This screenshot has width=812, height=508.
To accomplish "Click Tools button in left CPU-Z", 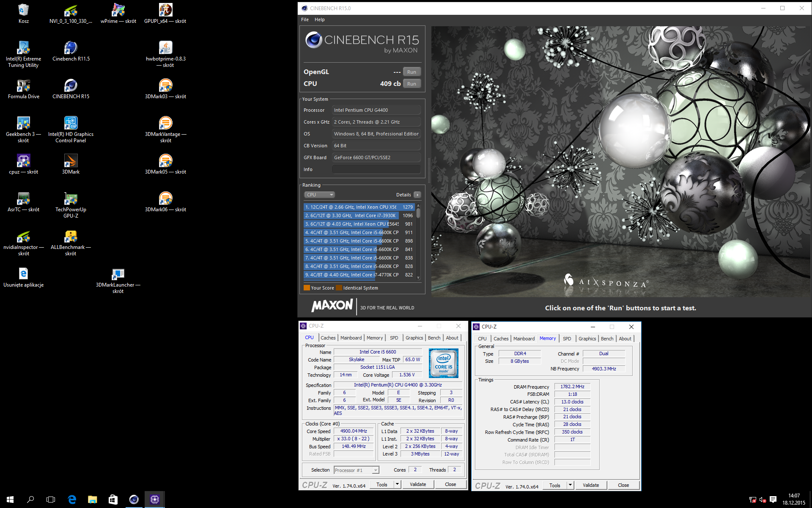I will [382, 485].
